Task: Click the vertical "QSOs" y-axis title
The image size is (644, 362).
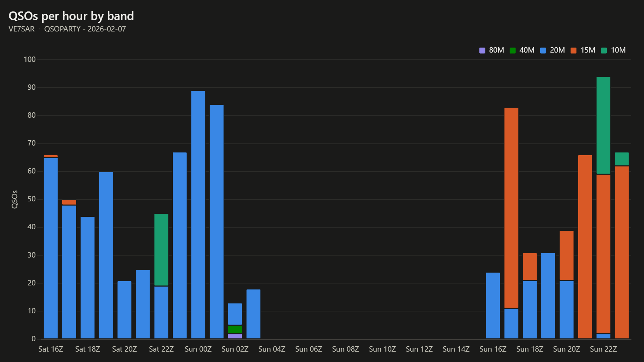Action: pyautogui.click(x=15, y=199)
